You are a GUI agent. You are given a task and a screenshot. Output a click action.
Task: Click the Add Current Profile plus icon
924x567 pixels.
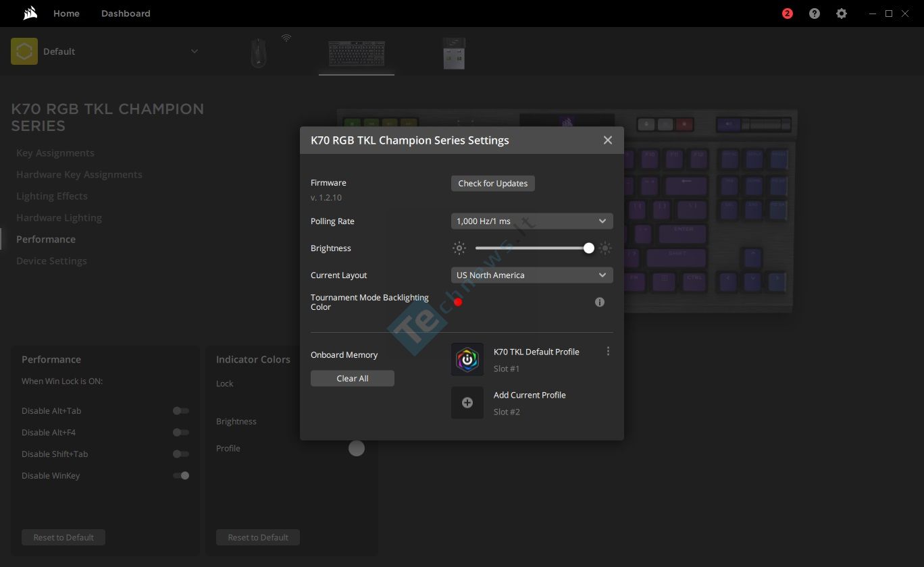[x=467, y=402]
